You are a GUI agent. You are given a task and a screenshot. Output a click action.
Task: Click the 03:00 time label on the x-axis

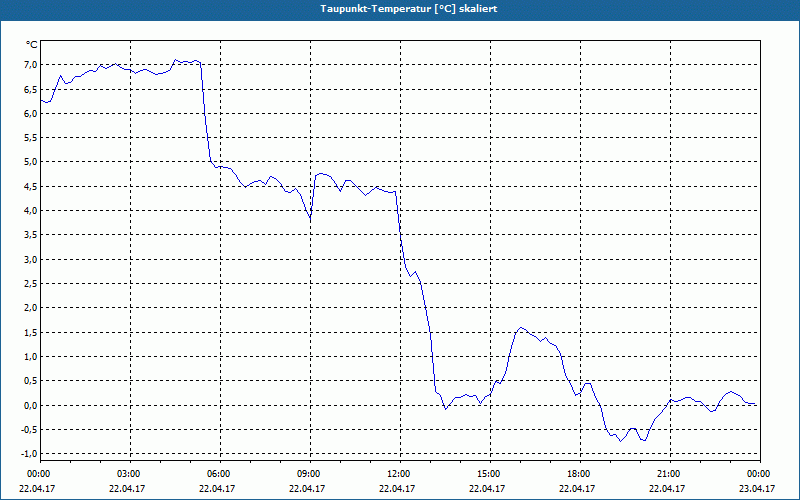pos(131,474)
